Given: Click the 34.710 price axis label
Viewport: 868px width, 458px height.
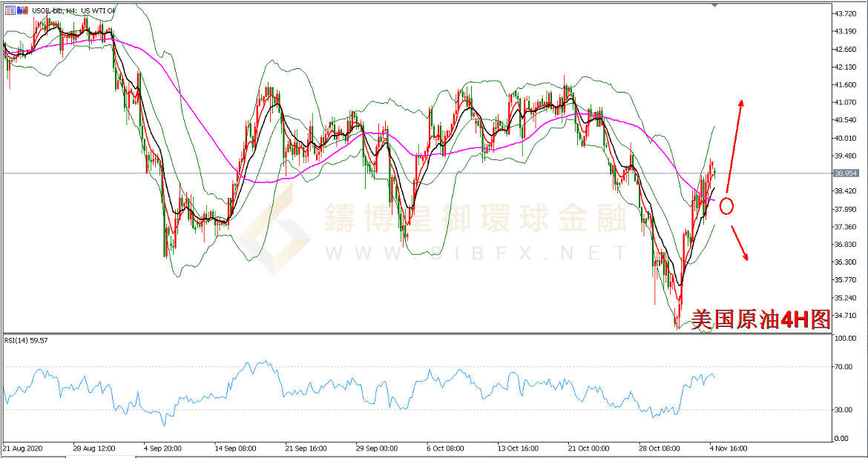Looking at the screenshot, I should pyautogui.click(x=845, y=315).
